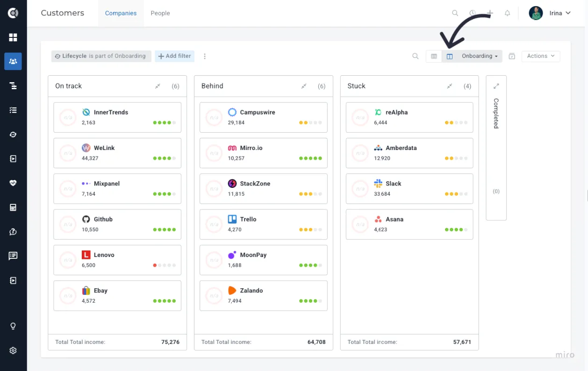The width and height of the screenshot is (588, 371).
Task: Select the Customers people icon in sidebar
Action: (x=13, y=61)
